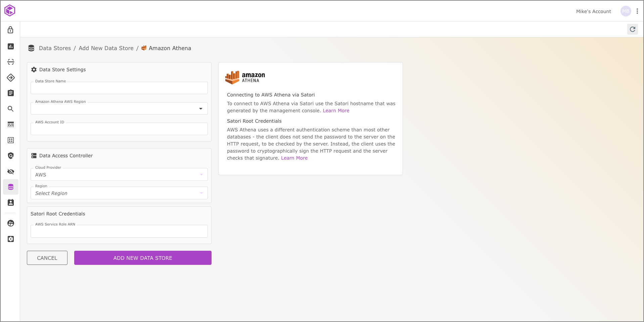
Task: Click the Data Store Name input field
Action: 119,88
